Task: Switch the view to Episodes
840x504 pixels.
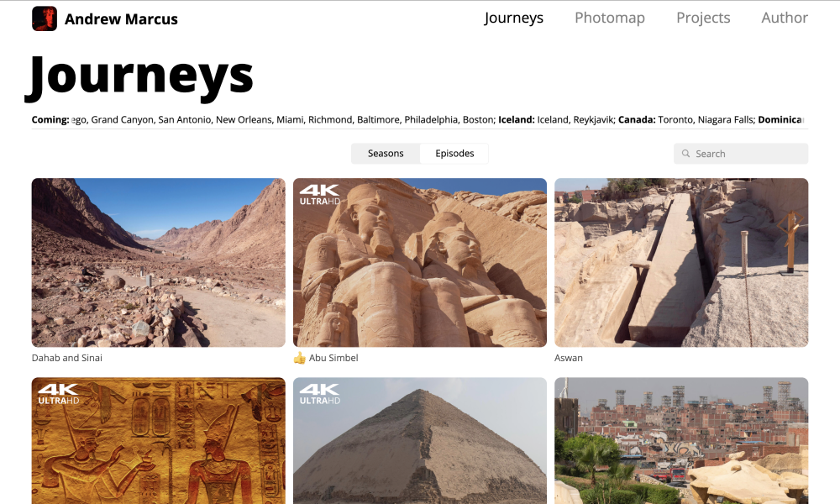Action: 454,154
